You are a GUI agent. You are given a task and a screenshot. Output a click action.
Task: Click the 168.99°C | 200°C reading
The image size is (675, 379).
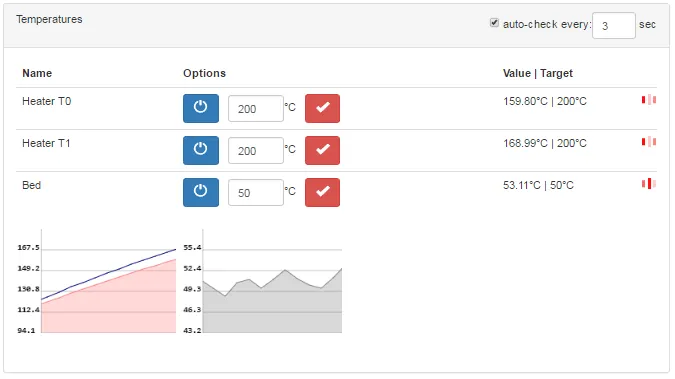click(x=545, y=143)
